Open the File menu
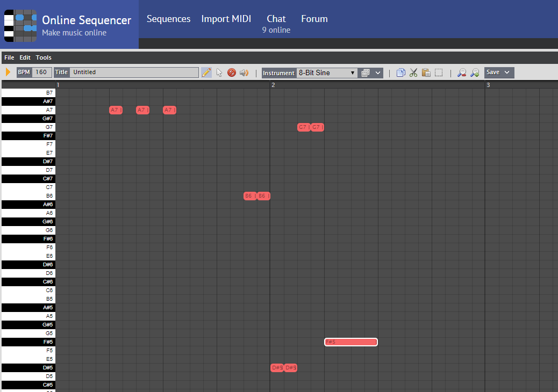 coord(9,57)
